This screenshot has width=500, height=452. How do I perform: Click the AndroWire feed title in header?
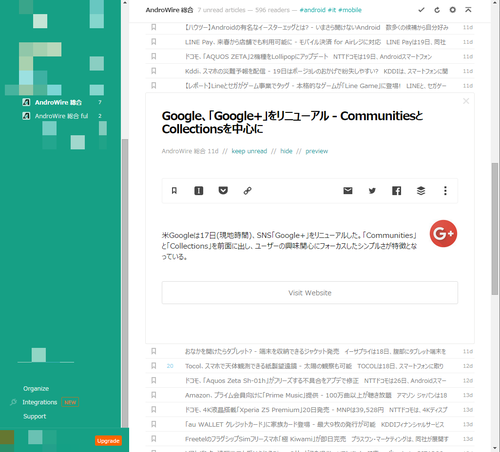pos(169,10)
